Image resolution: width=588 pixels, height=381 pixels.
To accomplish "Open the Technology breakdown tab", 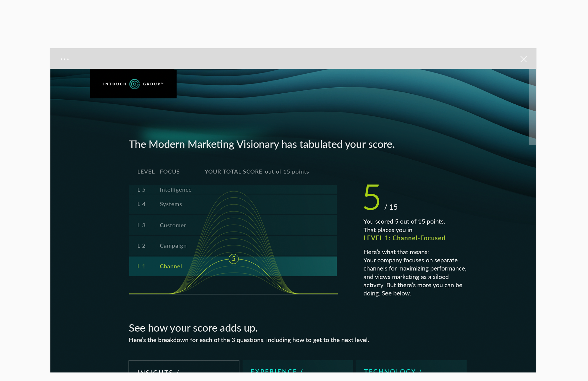I will 411,366.
